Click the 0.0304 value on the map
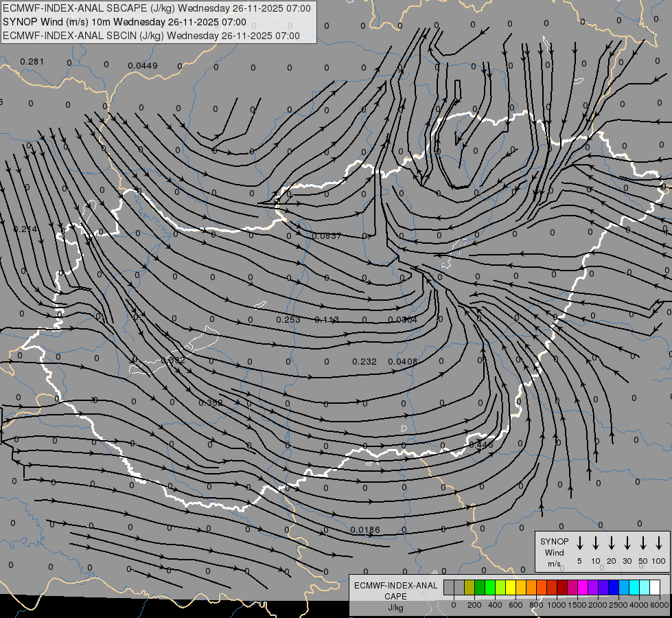The width and height of the screenshot is (672, 618). tap(402, 319)
